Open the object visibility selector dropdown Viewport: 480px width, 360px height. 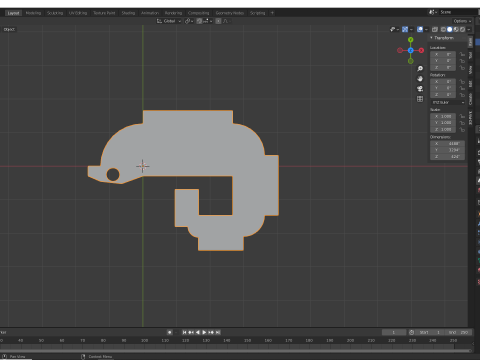(x=394, y=30)
